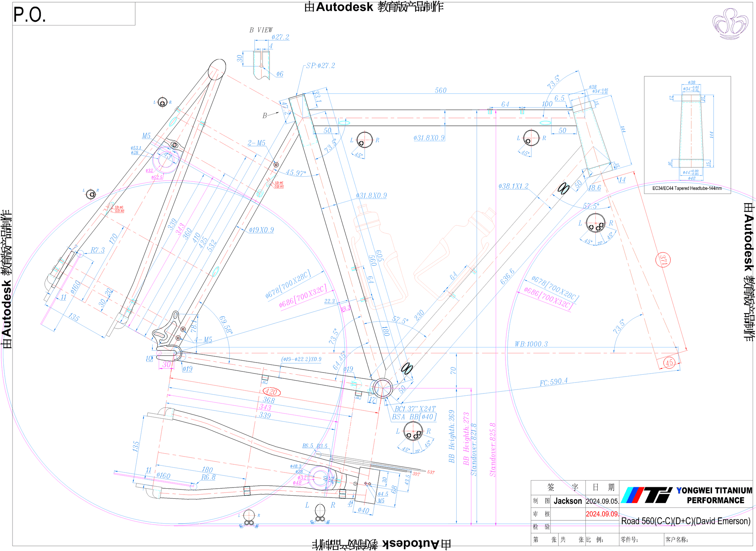756x551 pixels.
Task: Click the '39T' chainring label
Action: [x=416, y=474]
